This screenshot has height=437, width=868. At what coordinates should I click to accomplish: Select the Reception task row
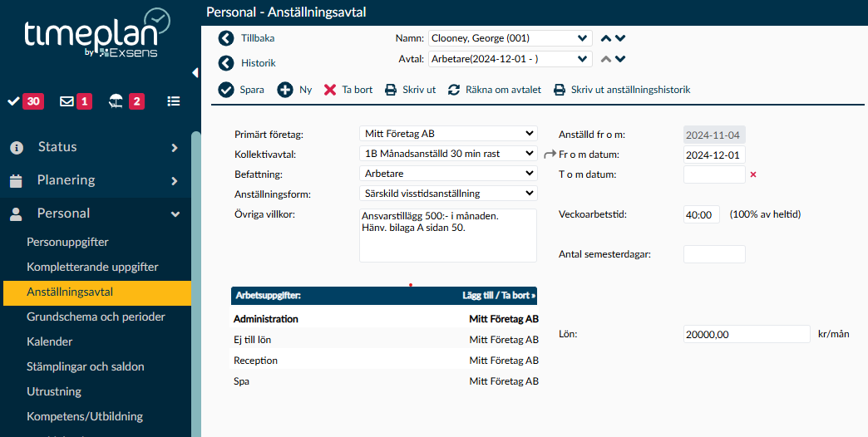pyautogui.click(x=384, y=360)
